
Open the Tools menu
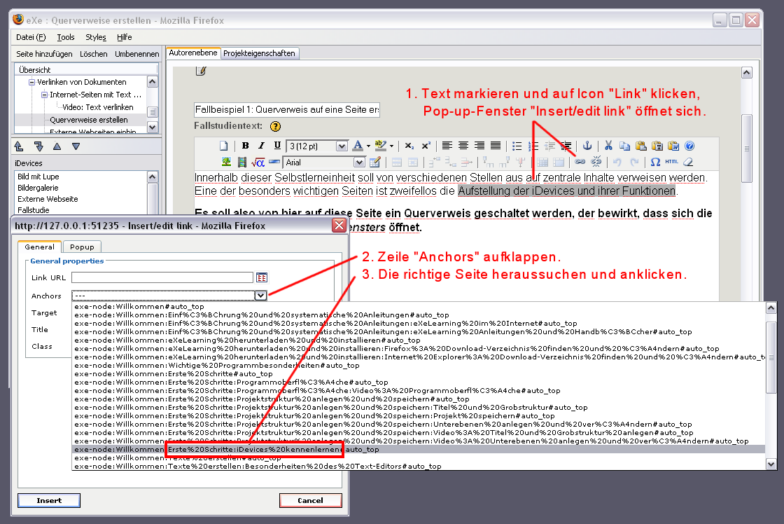(66, 37)
